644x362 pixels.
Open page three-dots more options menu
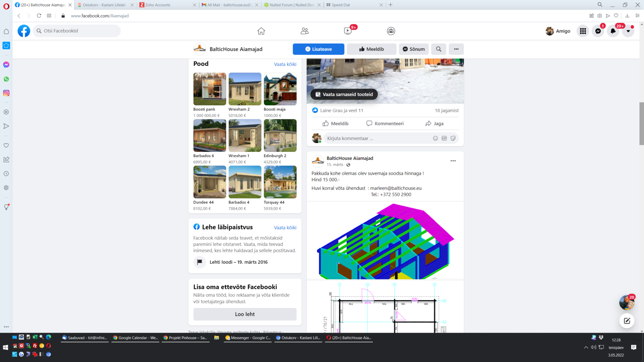[456, 49]
